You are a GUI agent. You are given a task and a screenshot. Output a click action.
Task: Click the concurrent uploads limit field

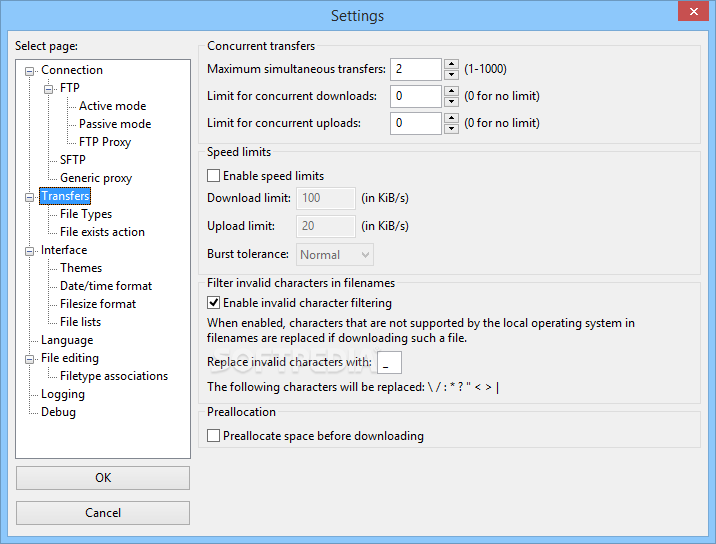pos(416,123)
